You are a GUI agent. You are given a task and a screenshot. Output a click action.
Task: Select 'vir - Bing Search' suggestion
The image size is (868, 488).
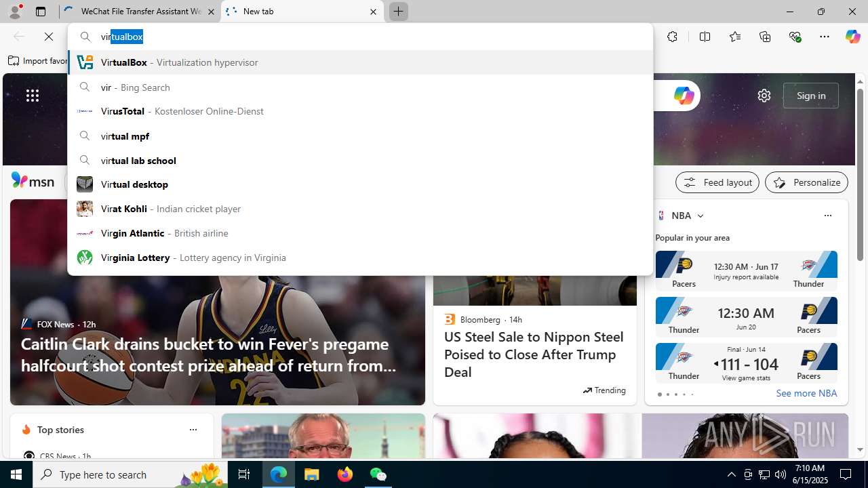pyautogui.click(x=360, y=87)
